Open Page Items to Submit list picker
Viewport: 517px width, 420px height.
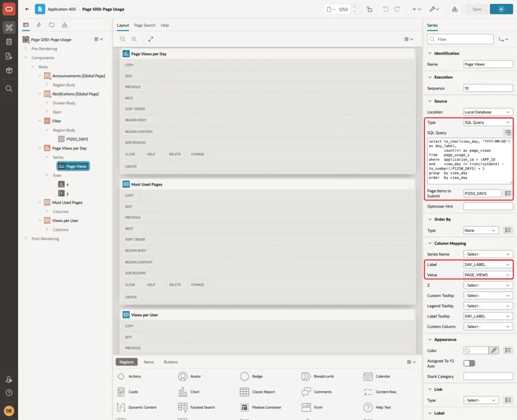(508, 193)
